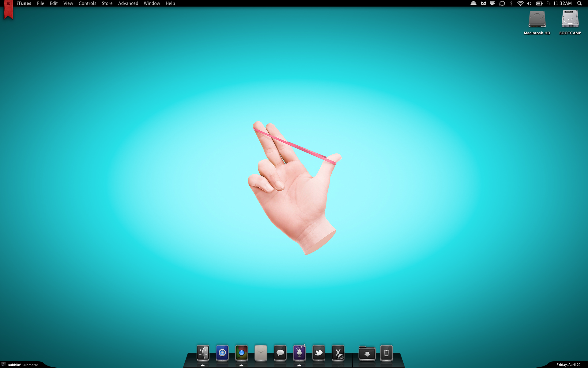The width and height of the screenshot is (588, 368).
Task: Open the Store menu
Action: (107, 3)
